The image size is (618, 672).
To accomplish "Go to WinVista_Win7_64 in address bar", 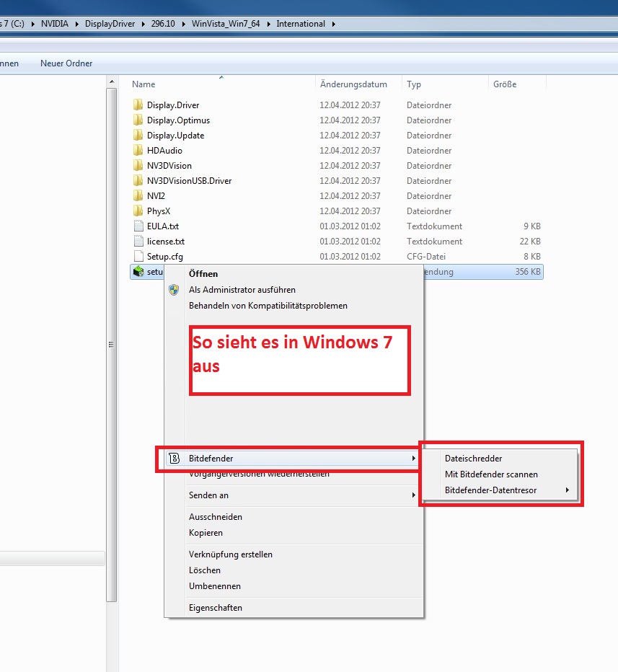I will pos(226,24).
